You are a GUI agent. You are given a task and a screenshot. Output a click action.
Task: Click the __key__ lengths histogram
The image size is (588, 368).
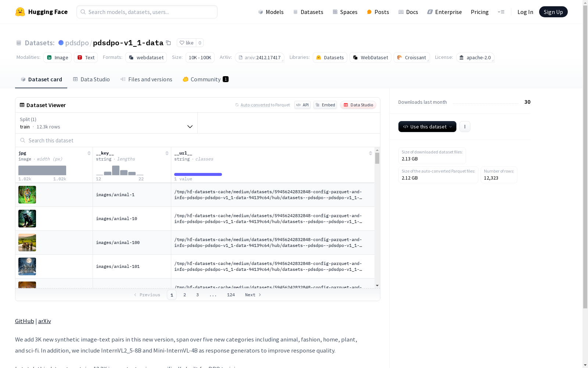[x=120, y=170]
